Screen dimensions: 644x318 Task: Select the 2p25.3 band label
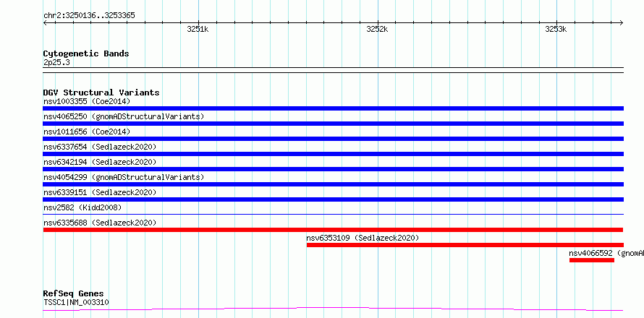pos(56,63)
